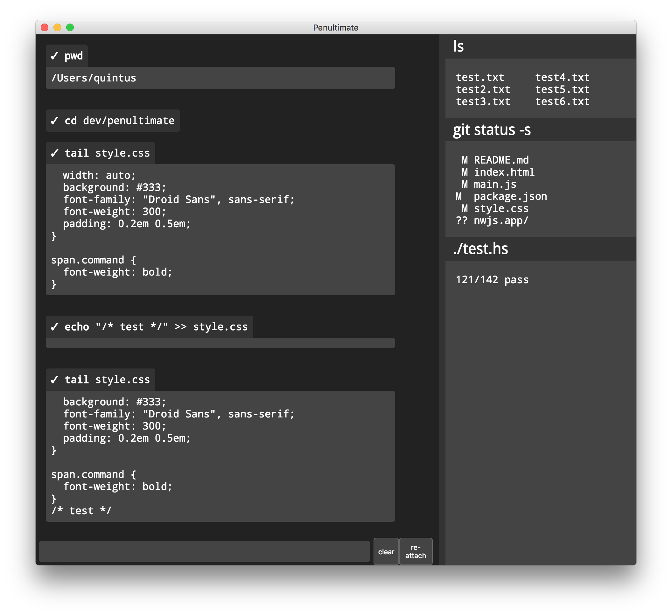Click the /Users/quintus output line

pos(94,78)
